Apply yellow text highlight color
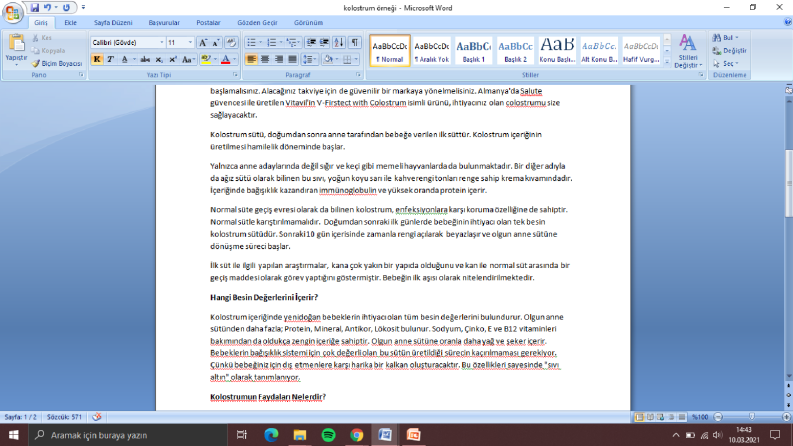This screenshot has height=446, width=793. pos(206,60)
